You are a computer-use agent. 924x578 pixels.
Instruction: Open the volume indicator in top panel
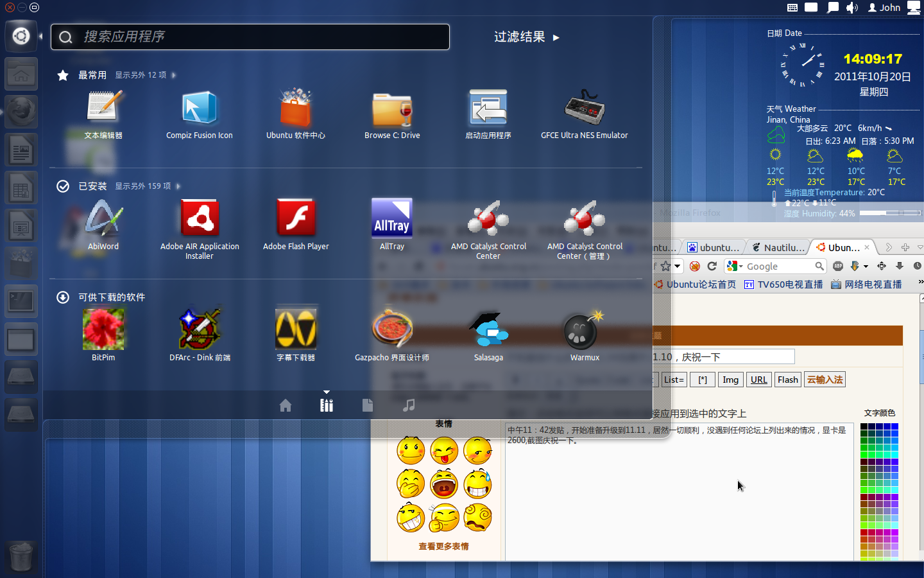(852, 8)
